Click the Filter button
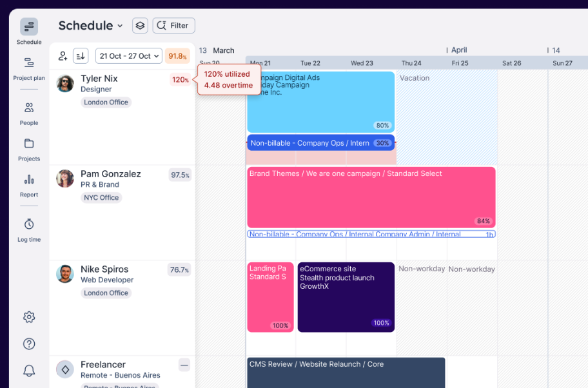 pos(173,26)
